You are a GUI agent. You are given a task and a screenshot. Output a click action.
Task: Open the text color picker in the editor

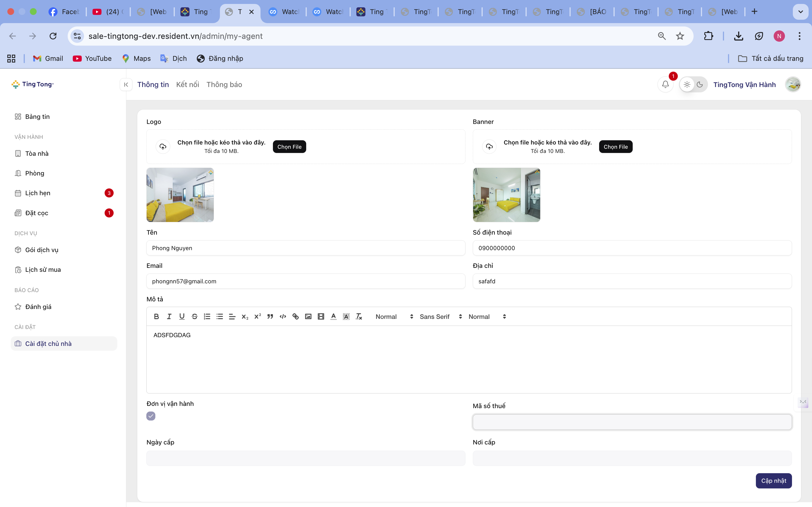(x=333, y=317)
